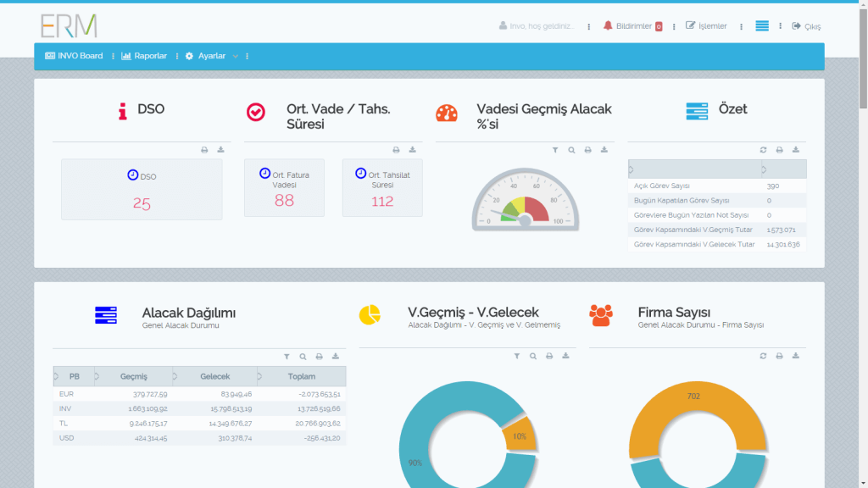Refresh the Özet panel
This screenshot has width=868, height=488.
(x=764, y=150)
